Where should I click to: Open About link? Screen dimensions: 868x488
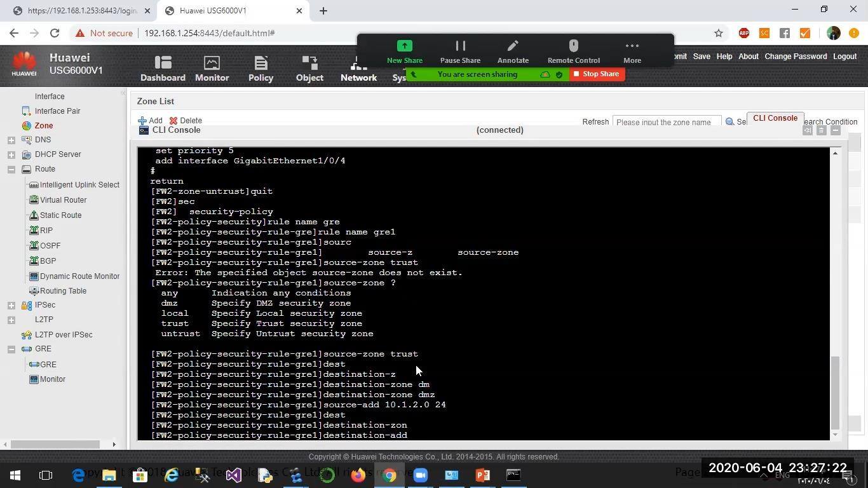tap(749, 57)
